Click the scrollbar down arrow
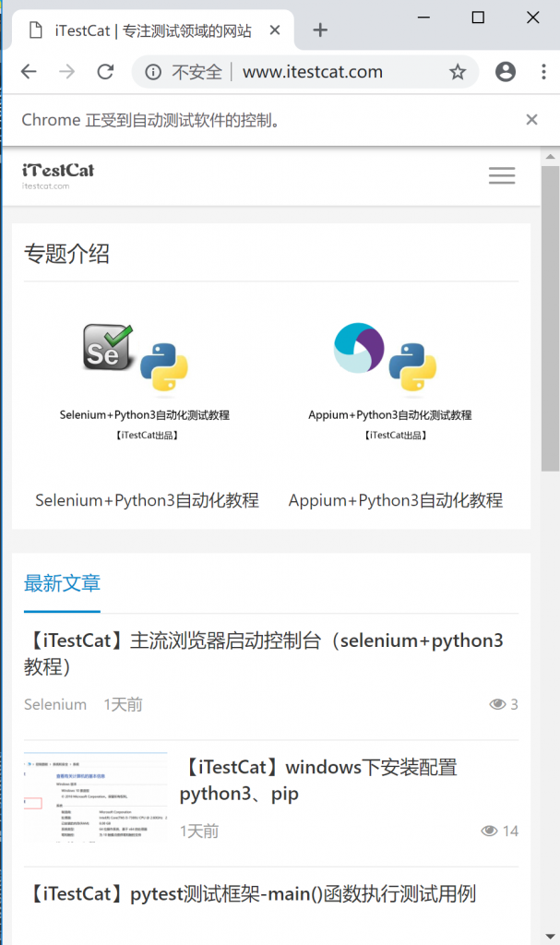This screenshot has height=945, width=560. point(550,937)
